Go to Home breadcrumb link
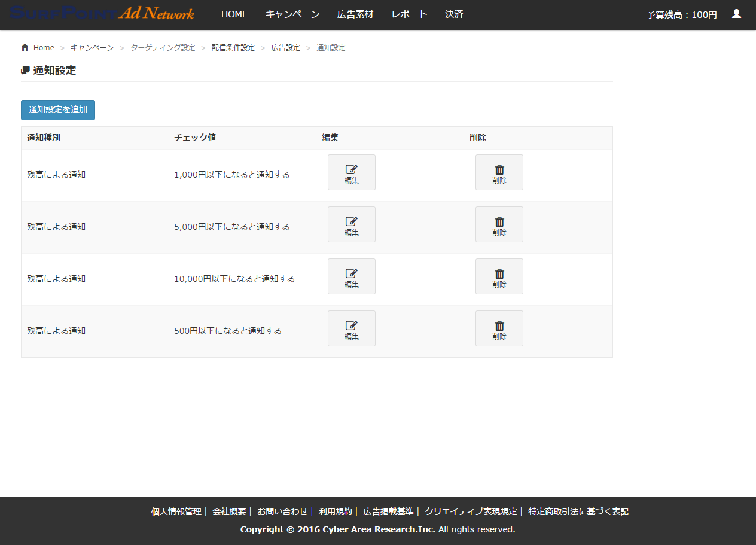Viewport: 756px width, 545px height. tap(44, 48)
